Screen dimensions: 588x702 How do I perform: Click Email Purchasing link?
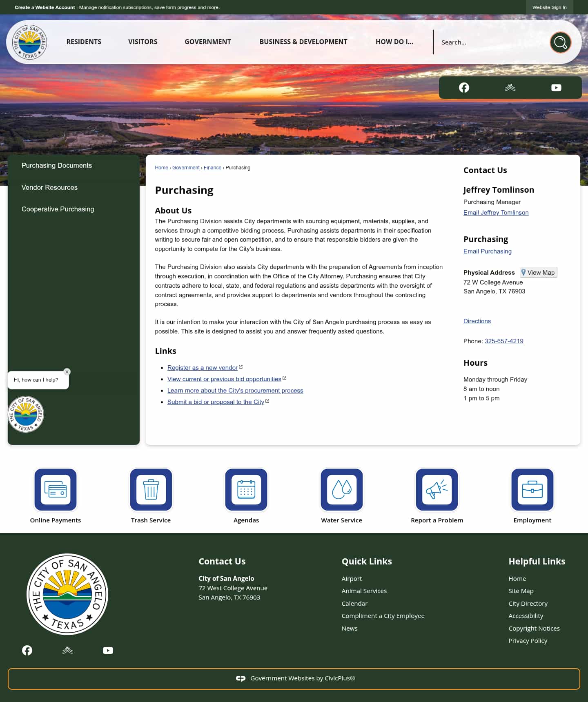487,251
